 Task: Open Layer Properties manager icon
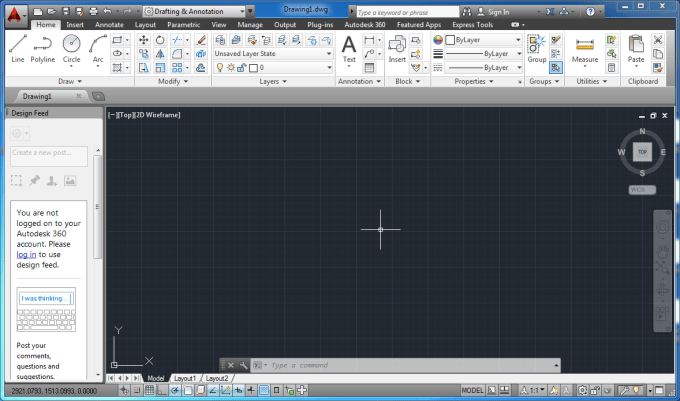(220, 40)
